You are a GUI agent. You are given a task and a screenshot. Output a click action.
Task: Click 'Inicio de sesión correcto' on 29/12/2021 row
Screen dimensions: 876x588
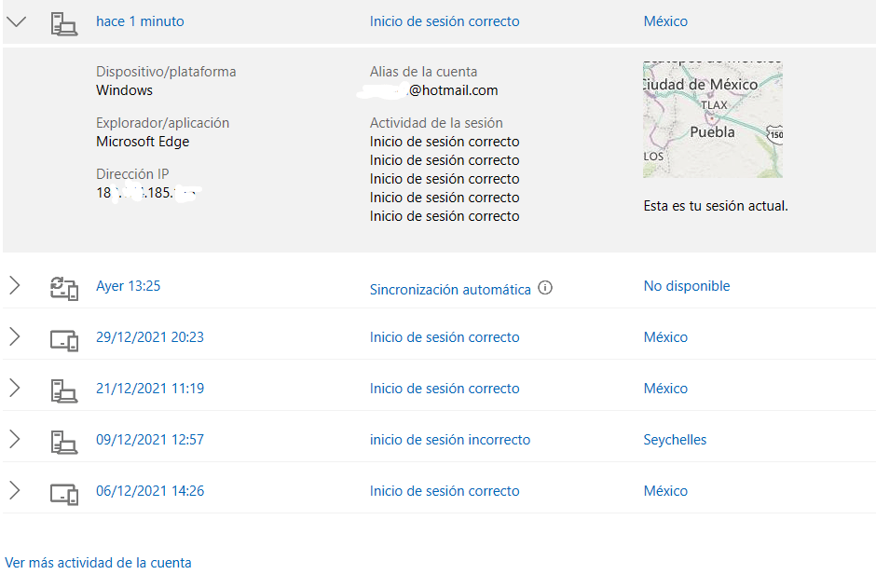[445, 337]
